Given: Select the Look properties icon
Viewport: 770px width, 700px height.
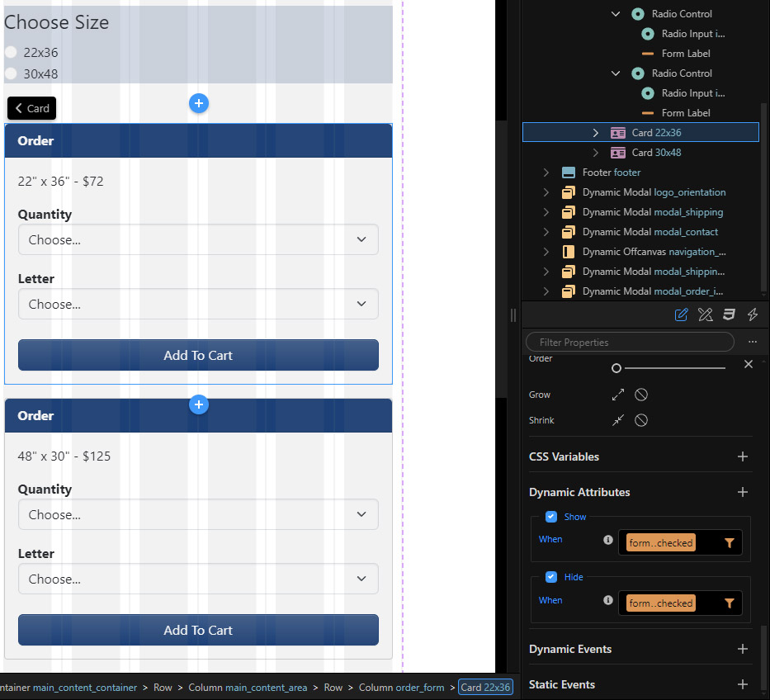Looking at the screenshot, I should pos(681,315).
